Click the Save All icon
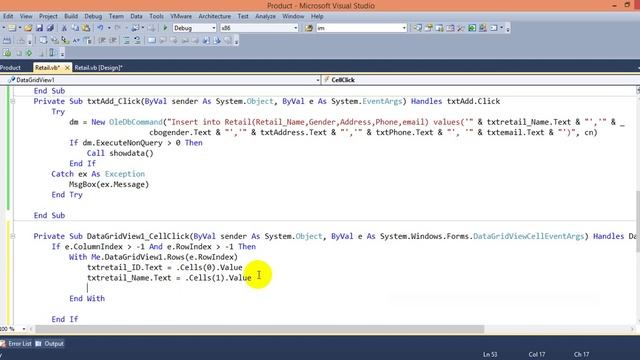The image size is (640, 360). tap(50, 28)
